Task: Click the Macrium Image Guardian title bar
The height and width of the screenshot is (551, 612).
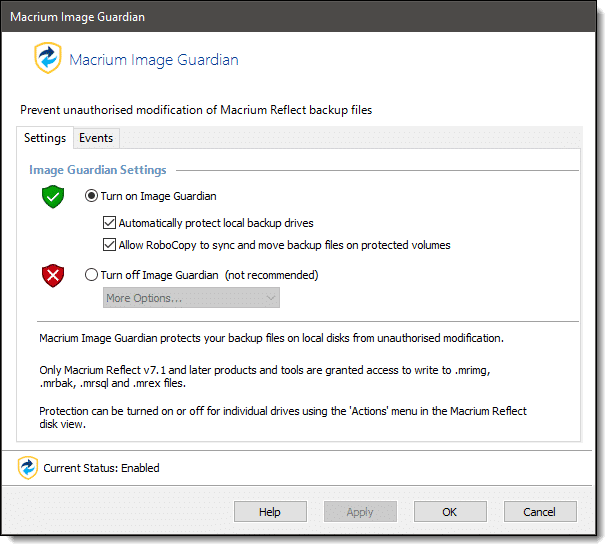Action: [x=299, y=17]
